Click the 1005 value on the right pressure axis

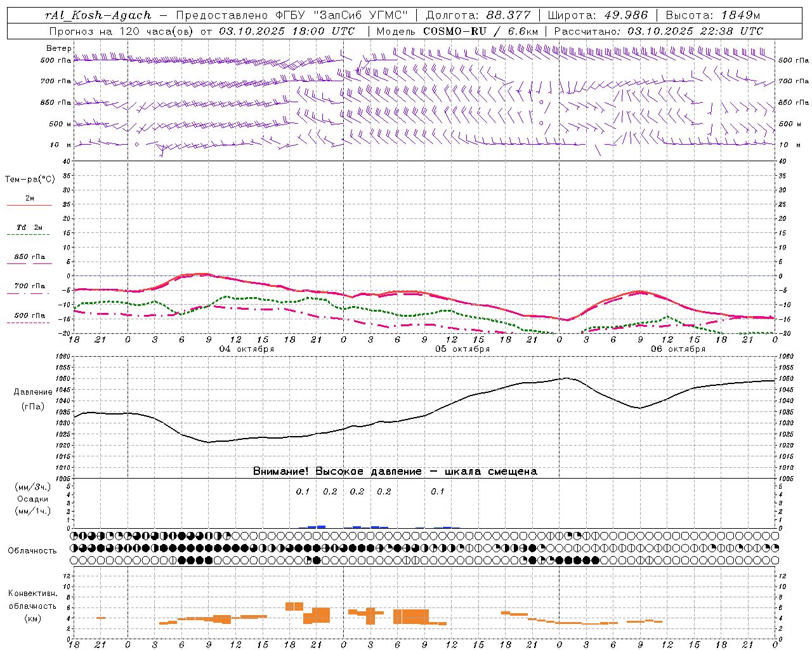tap(785, 479)
